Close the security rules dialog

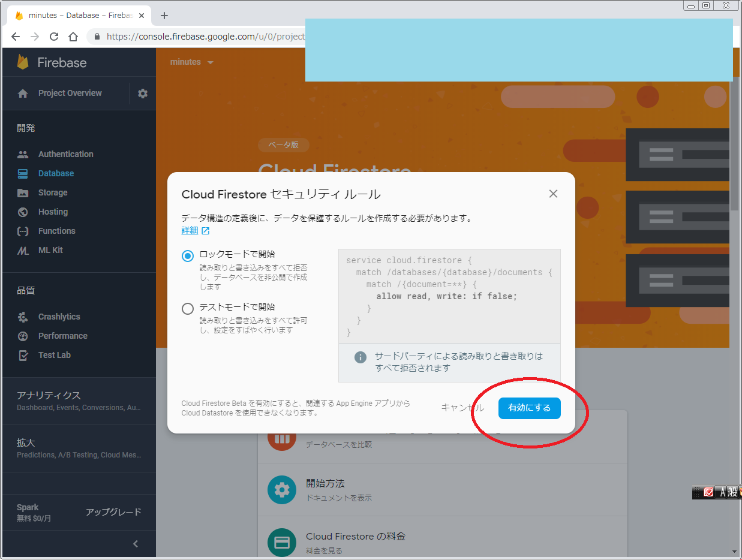click(x=553, y=194)
